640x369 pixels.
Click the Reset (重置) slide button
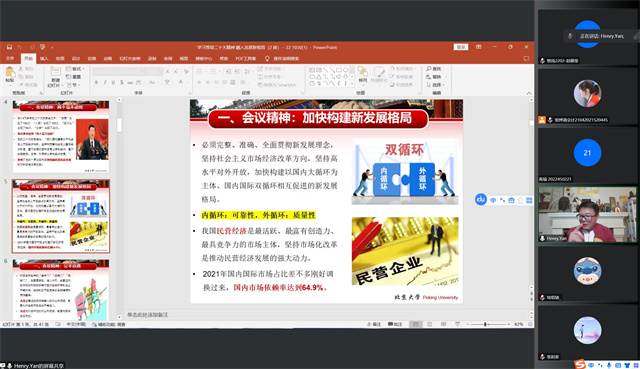pyautogui.click(x=73, y=77)
